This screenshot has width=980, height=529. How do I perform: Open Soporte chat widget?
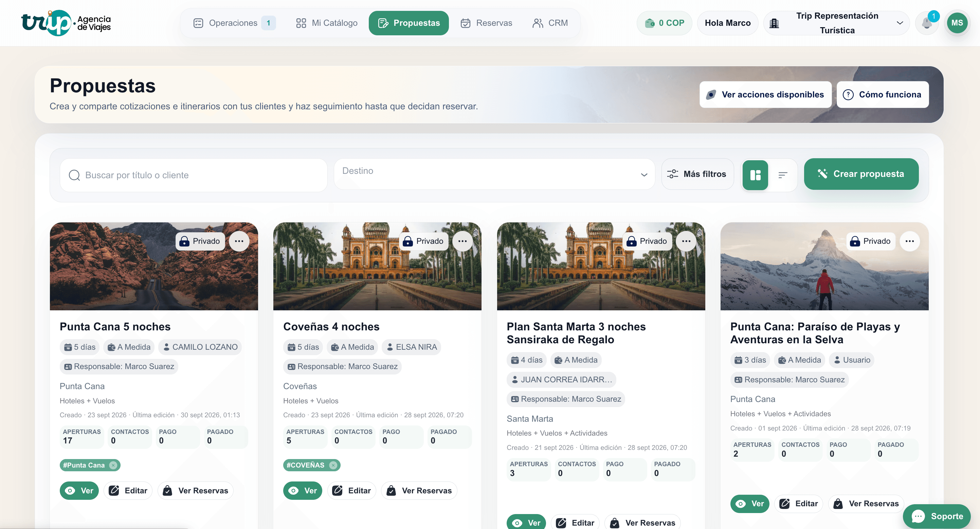(x=937, y=516)
